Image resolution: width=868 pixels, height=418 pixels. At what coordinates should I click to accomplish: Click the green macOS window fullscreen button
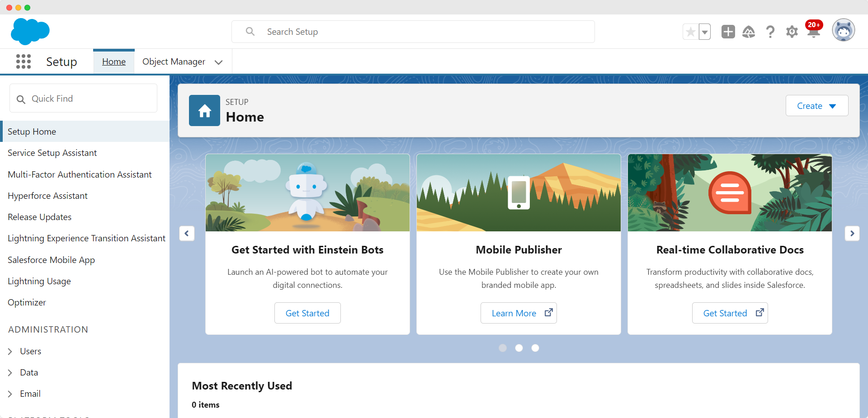27,8
